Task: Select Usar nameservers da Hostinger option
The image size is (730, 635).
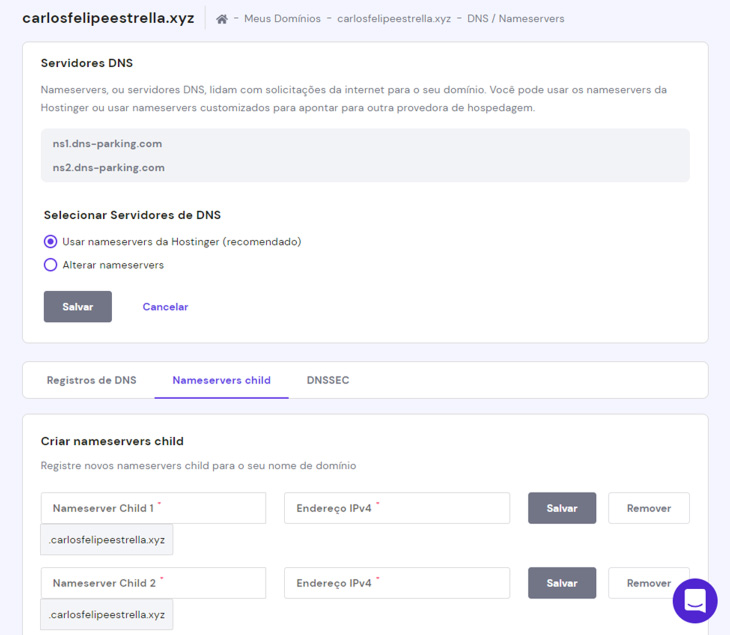Action: [50, 242]
